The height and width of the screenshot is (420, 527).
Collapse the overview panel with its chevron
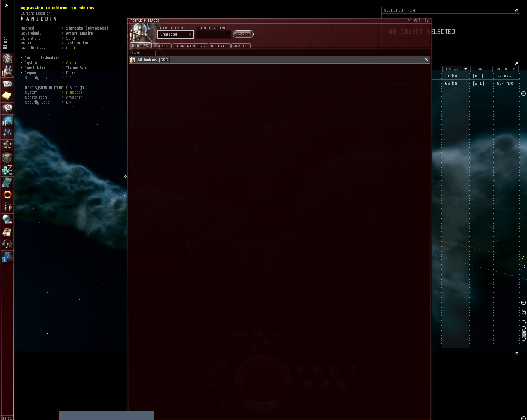click(517, 63)
